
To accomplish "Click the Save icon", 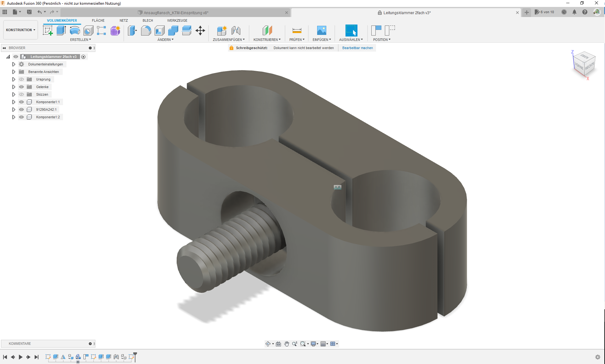I will point(29,12).
